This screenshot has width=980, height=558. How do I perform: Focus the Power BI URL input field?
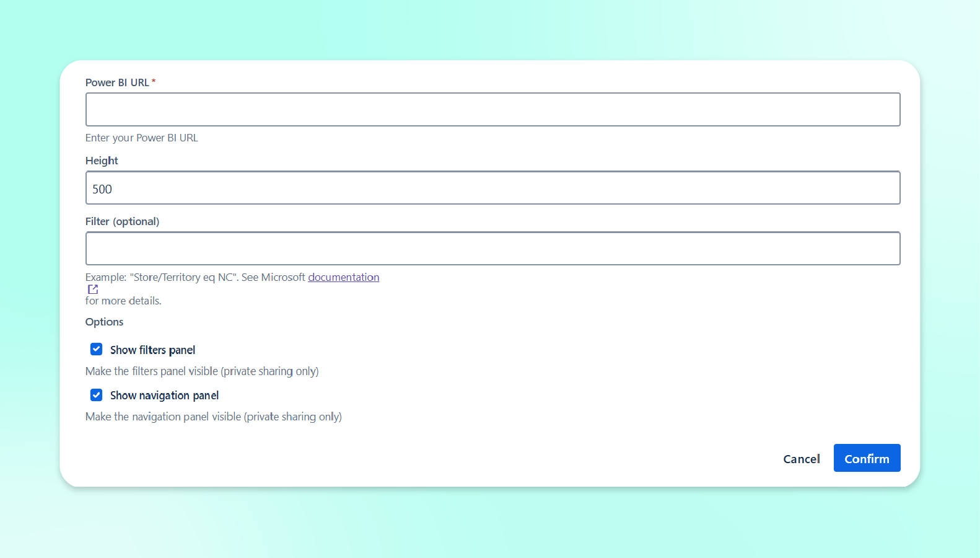[493, 110]
